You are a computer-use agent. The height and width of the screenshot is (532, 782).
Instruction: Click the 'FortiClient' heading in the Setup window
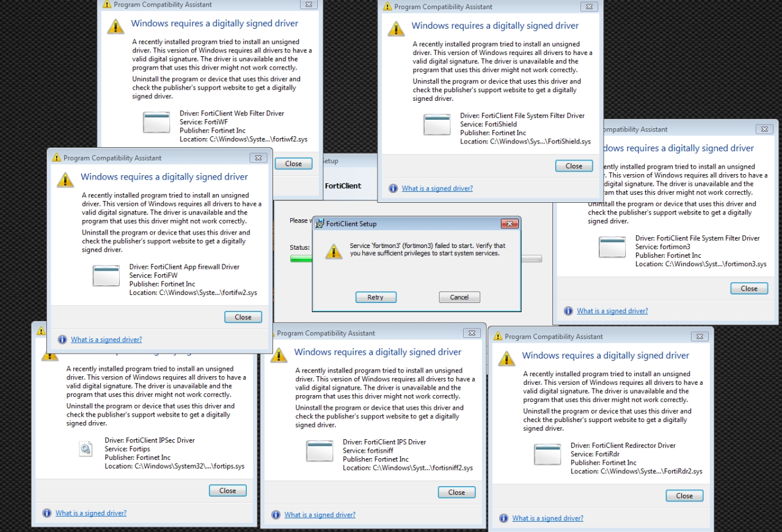(x=343, y=186)
